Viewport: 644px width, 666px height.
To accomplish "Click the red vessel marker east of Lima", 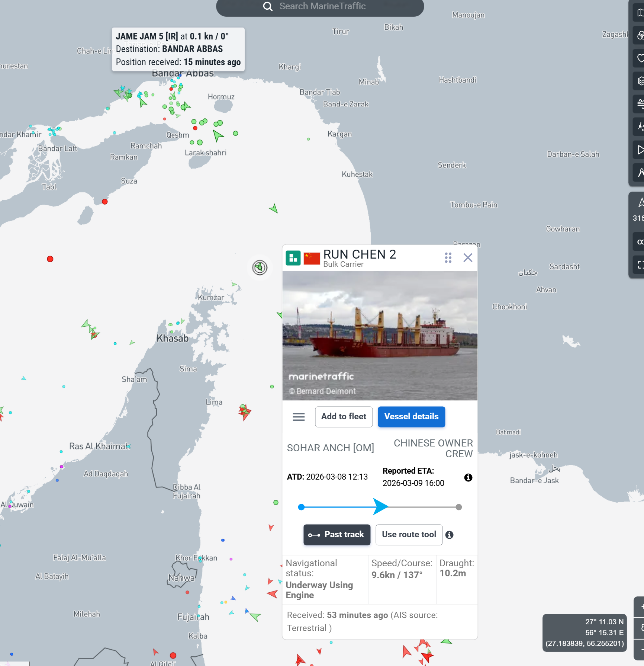I will pyautogui.click(x=244, y=412).
